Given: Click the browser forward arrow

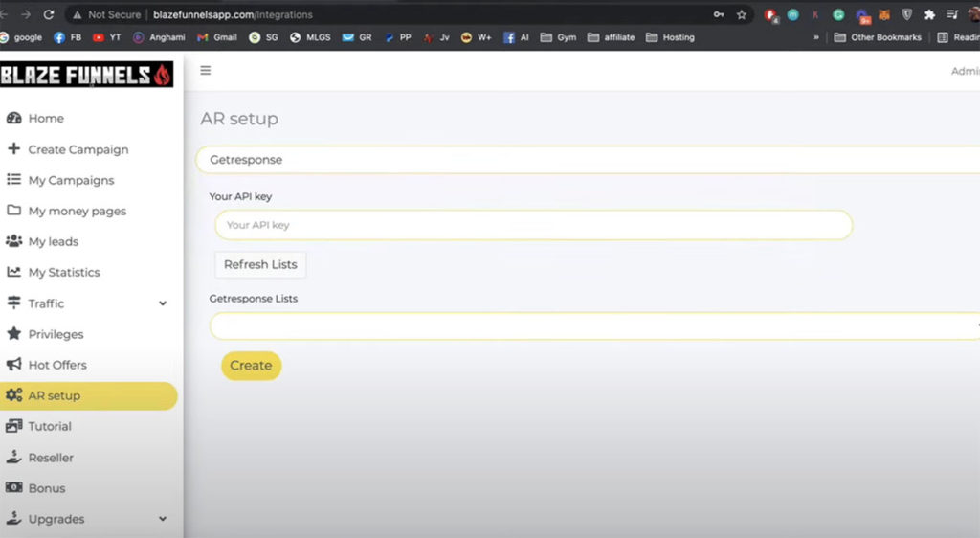Looking at the screenshot, I should pyautogui.click(x=26, y=14).
